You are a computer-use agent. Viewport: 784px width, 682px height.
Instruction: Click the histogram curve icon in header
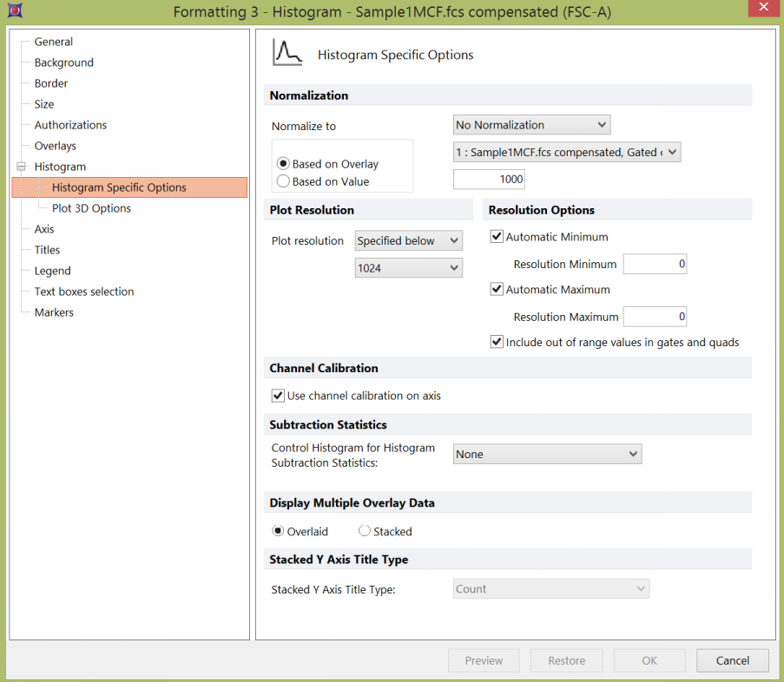[287, 53]
